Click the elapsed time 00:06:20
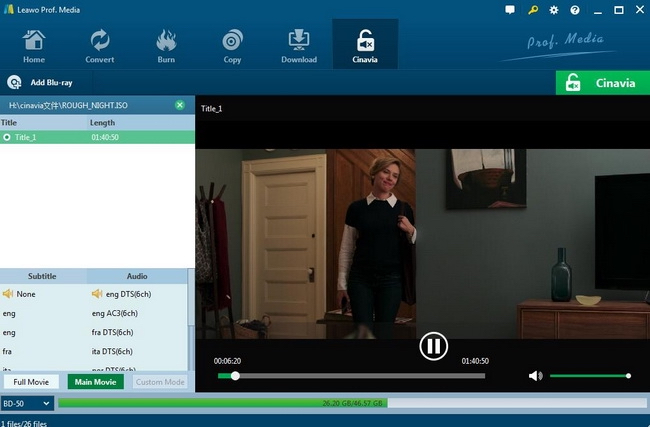The width and height of the screenshot is (650, 427). (x=227, y=361)
